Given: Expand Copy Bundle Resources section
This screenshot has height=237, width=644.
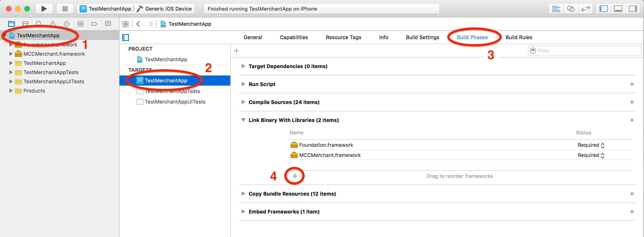Looking at the screenshot, I should pos(243,194).
